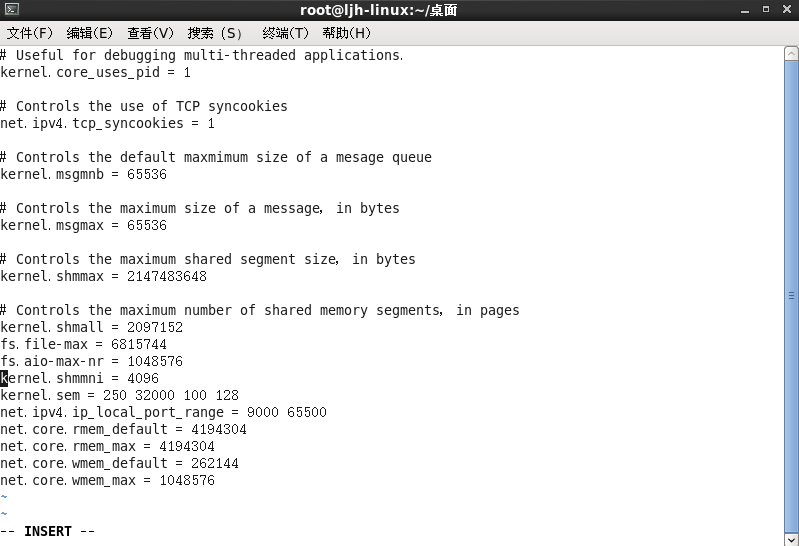The height and width of the screenshot is (546, 799).
Task: Click the line kernel.shmall = 2097152
Action: click(92, 327)
